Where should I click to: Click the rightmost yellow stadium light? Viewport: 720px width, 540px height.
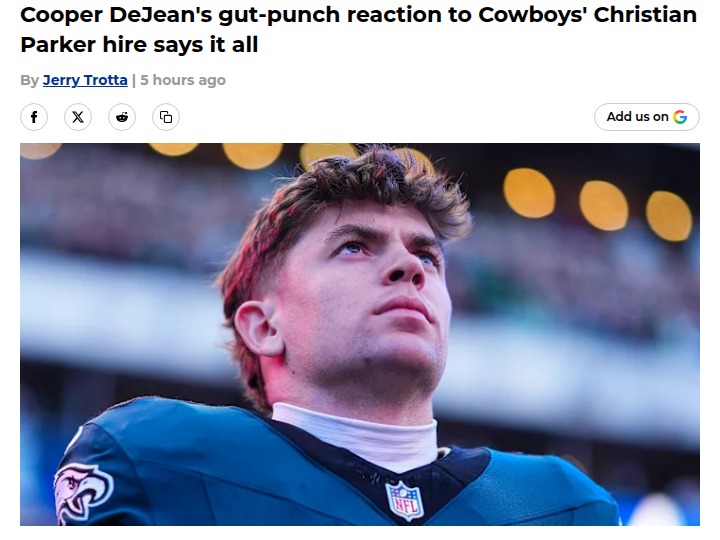point(669,216)
